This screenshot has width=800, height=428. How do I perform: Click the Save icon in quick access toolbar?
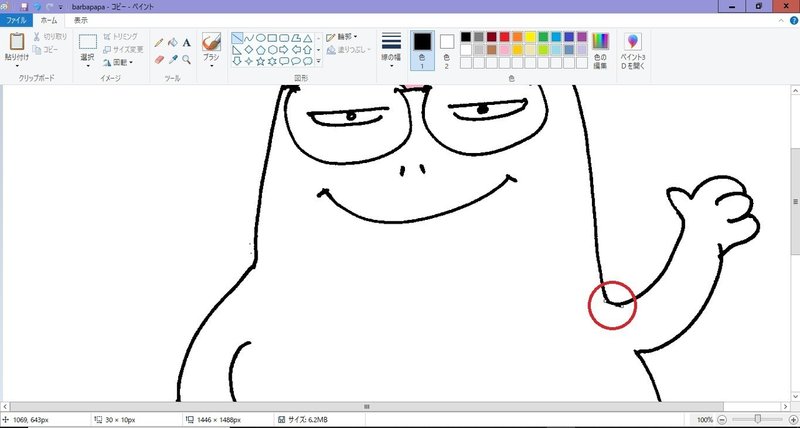24,7
